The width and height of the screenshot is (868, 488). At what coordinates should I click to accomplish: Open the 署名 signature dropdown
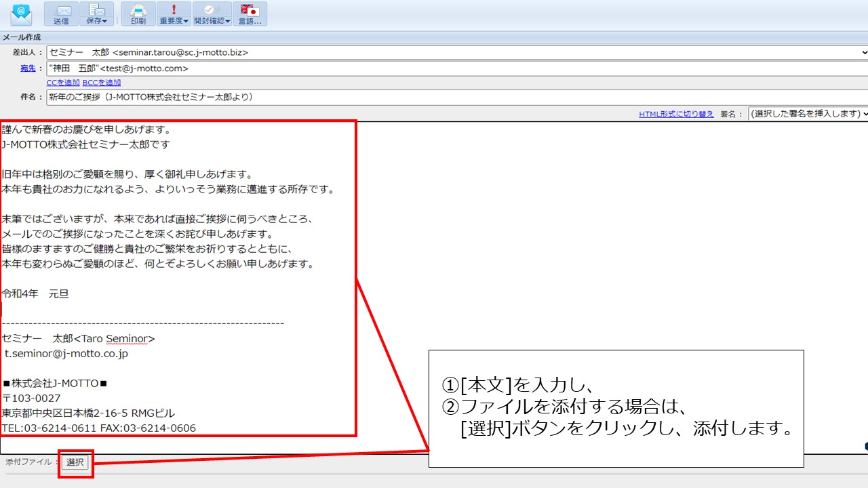[x=808, y=114]
